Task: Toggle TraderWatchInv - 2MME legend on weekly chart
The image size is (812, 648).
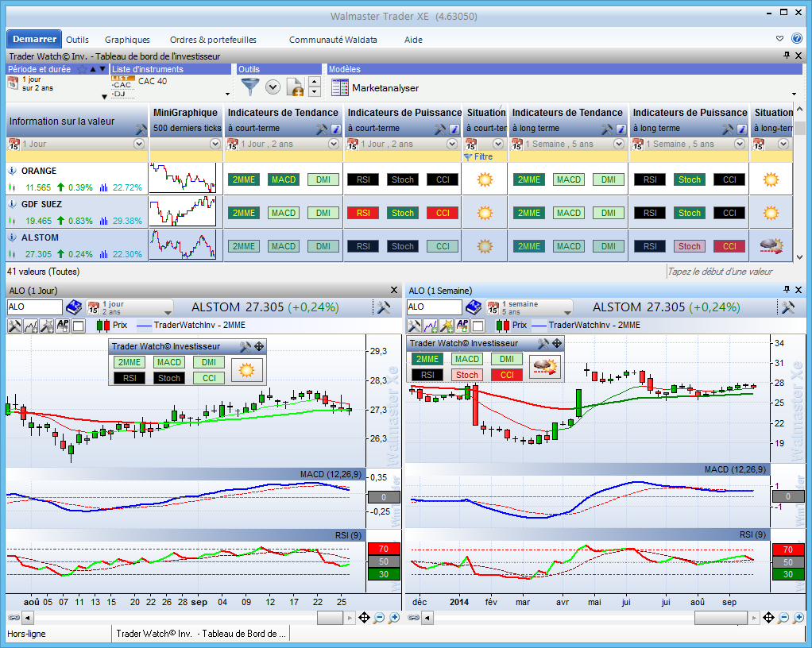Action: pyautogui.click(x=586, y=325)
